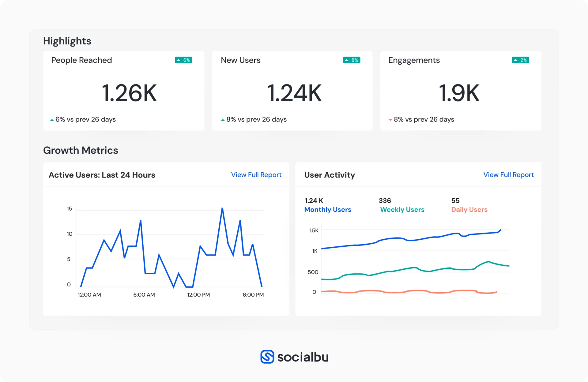Screen dimensions: 588x382
Task: Click the People Reached card title
Action: pyautogui.click(x=81, y=60)
